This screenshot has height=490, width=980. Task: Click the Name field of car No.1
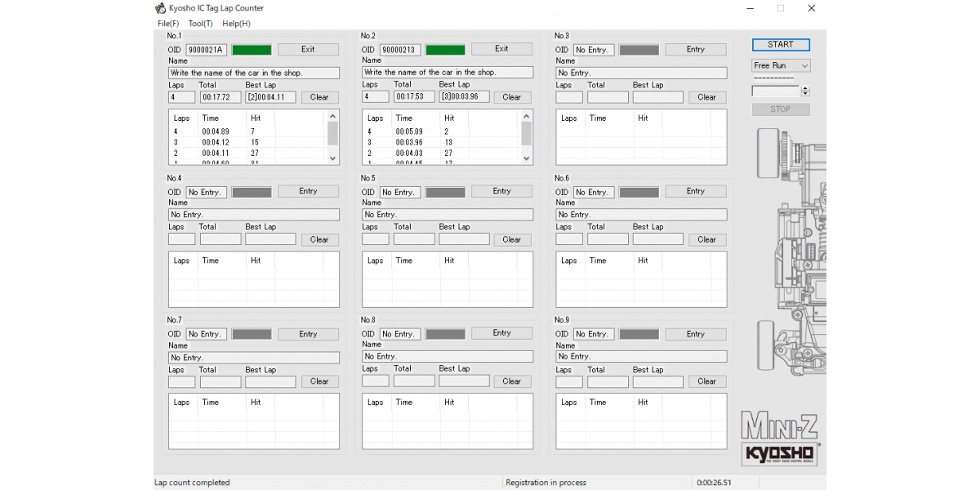[254, 73]
